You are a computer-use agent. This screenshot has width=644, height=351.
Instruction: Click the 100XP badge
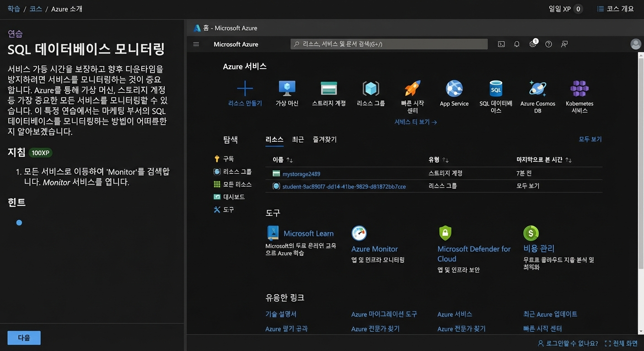40,153
